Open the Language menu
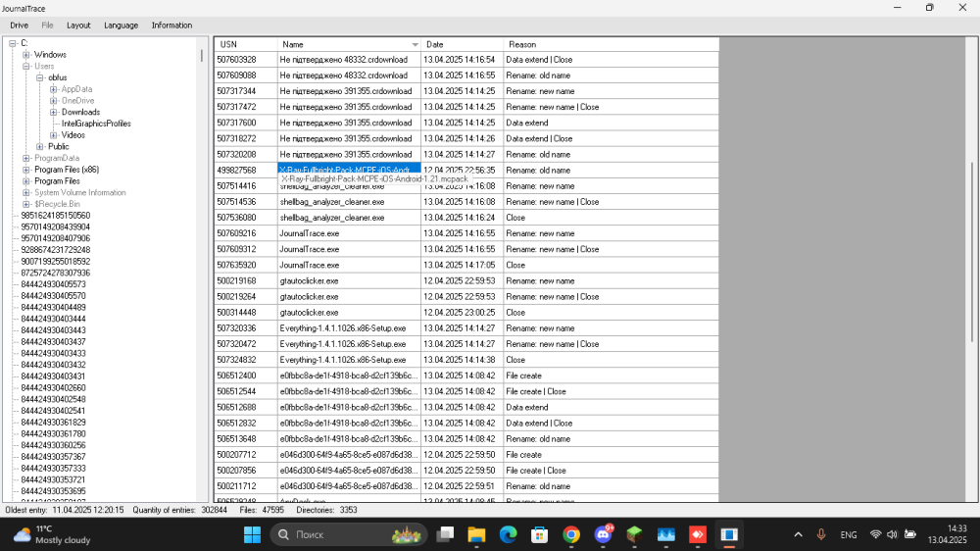Viewport: 980px width, 551px height. (122, 25)
